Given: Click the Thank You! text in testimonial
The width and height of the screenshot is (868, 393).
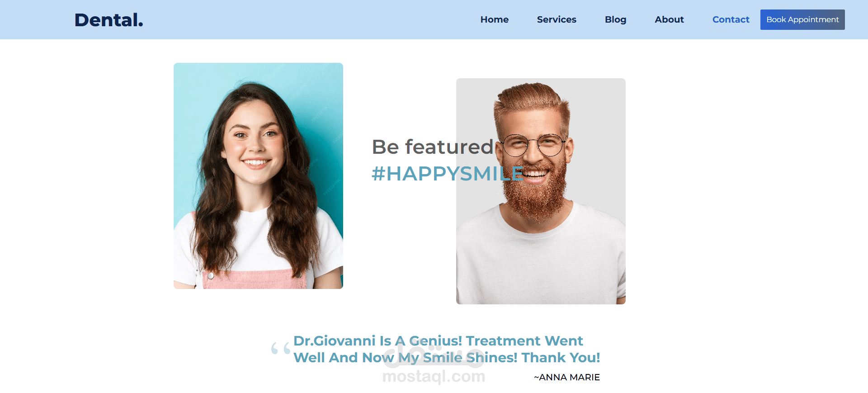Looking at the screenshot, I should [x=561, y=357].
